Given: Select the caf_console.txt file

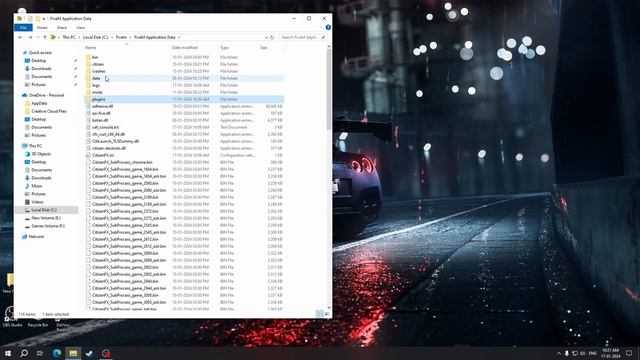Looking at the screenshot, I should [105, 127].
